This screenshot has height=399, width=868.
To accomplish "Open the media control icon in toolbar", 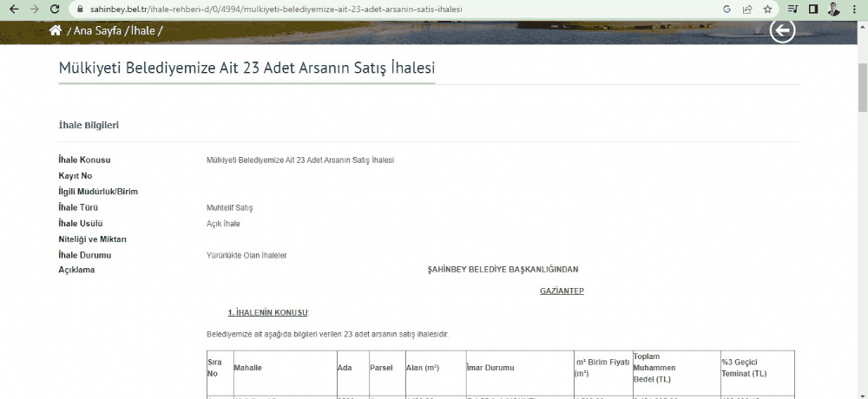I will (x=792, y=10).
